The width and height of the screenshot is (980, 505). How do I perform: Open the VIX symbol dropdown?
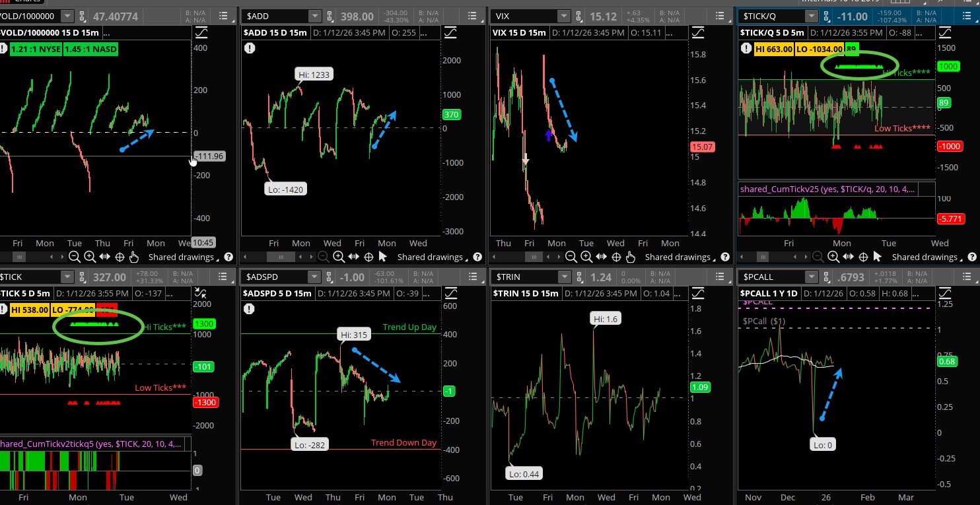pos(563,16)
